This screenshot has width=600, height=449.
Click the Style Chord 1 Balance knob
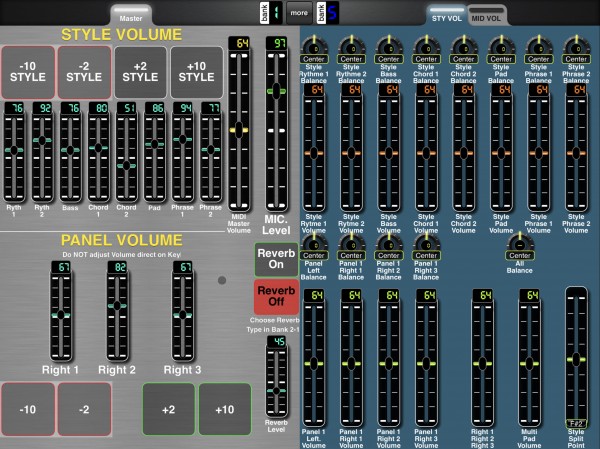(x=426, y=46)
